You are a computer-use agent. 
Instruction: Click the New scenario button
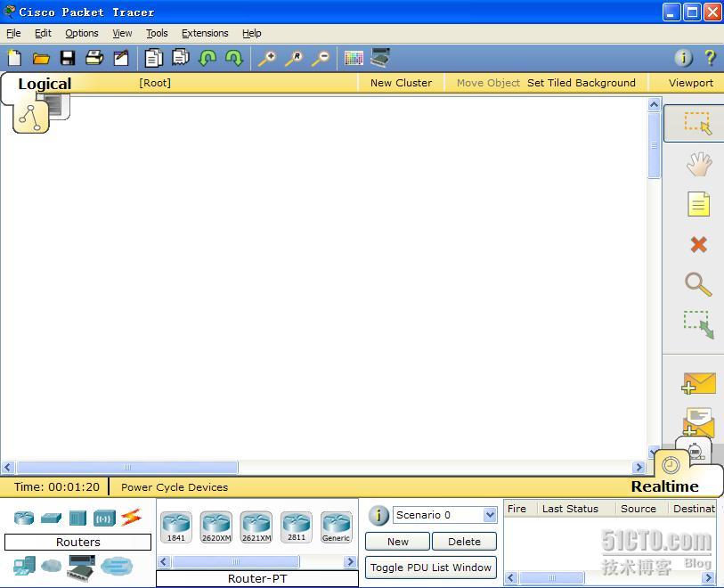pos(397,542)
